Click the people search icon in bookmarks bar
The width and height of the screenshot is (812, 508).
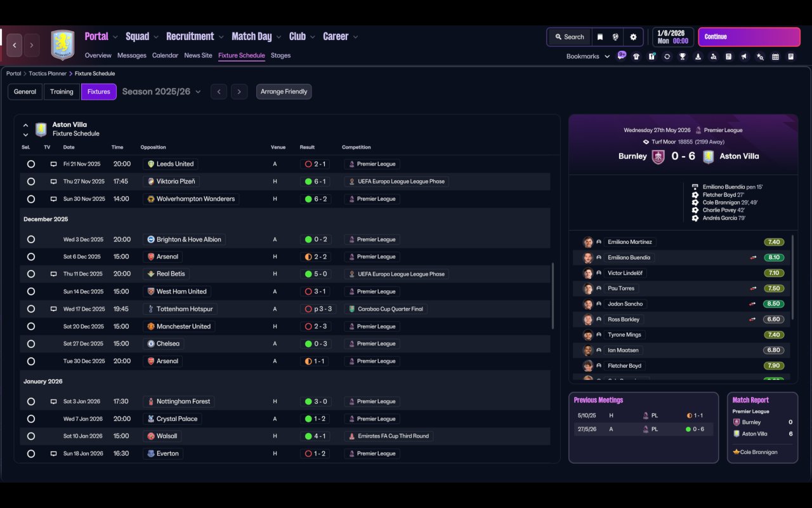(x=713, y=57)
